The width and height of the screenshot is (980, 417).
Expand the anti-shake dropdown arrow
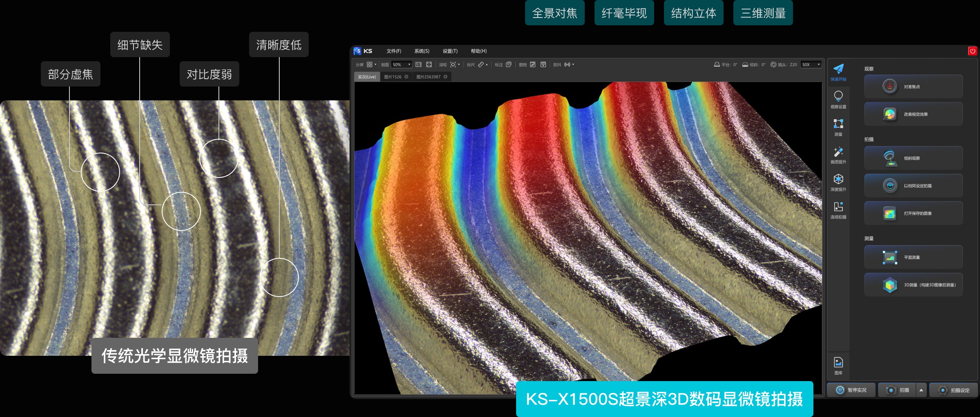point(573,64)
